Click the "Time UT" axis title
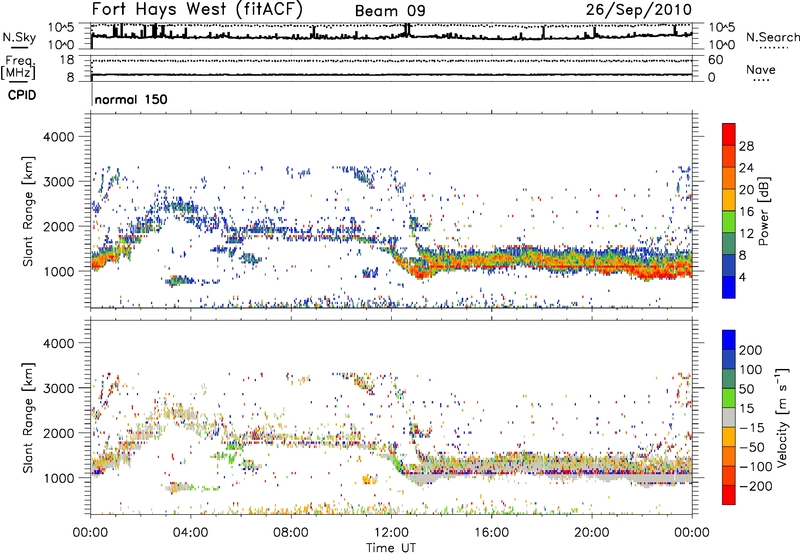The height and width of the screenshot is (554, 800). pyautogui.click(x=391, y=548)
